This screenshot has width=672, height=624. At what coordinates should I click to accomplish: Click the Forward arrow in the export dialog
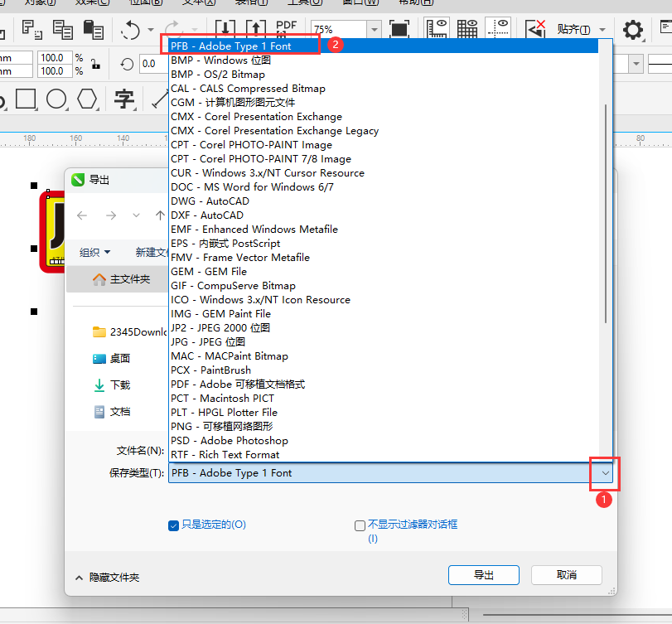111,215
